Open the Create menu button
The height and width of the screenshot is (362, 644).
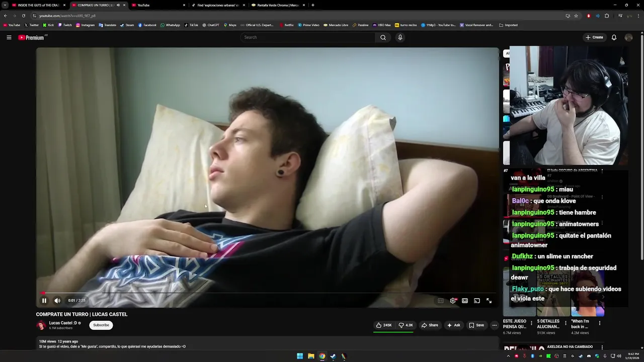pyautogui.click(x=594, y=37)
